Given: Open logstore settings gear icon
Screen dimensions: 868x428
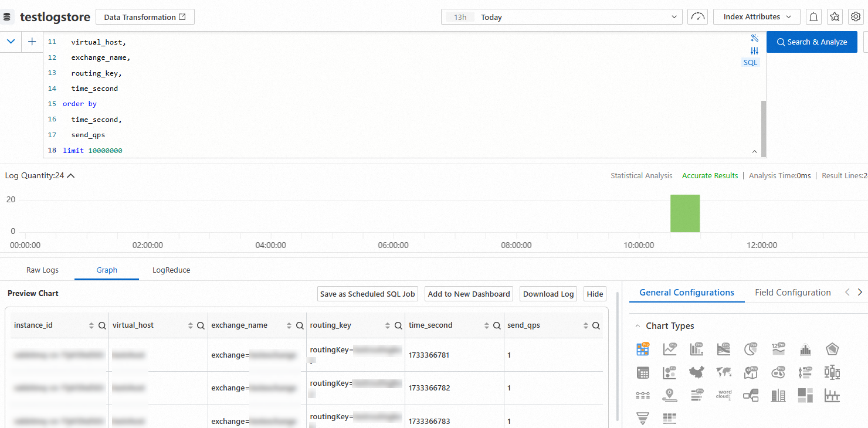Looking at the screenshot, I should click(855, 17).
